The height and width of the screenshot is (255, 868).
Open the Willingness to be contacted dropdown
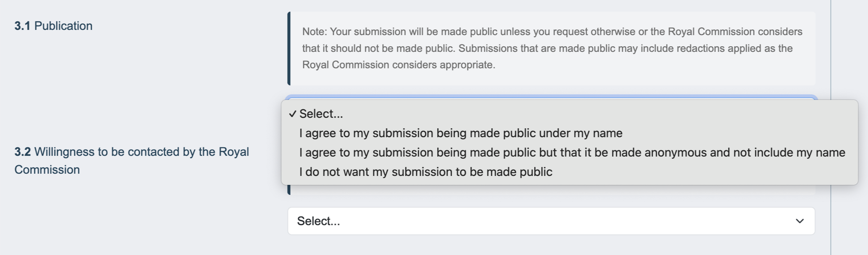click(551, 221)
